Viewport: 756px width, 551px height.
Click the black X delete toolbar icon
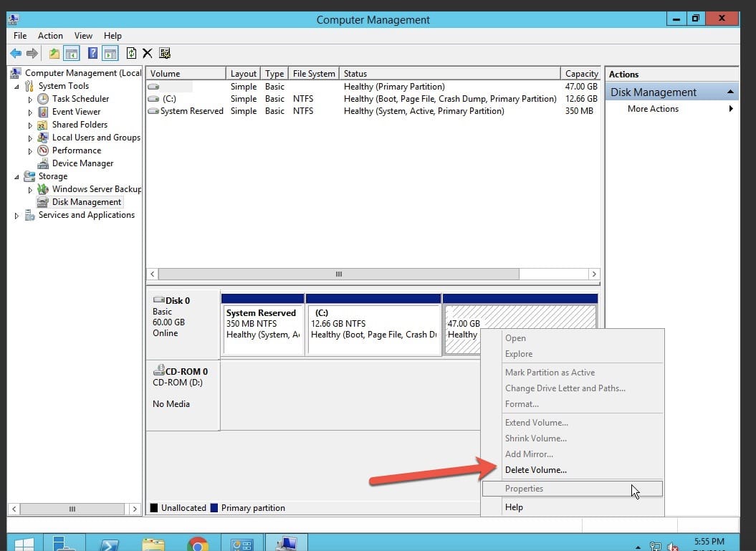point(148,53)
